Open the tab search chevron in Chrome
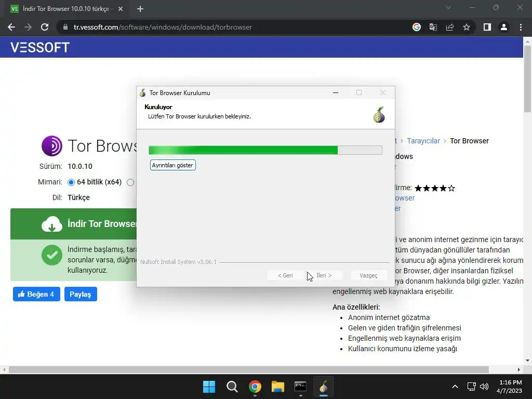Screen dimensions: 532x399 pos(448,7)
